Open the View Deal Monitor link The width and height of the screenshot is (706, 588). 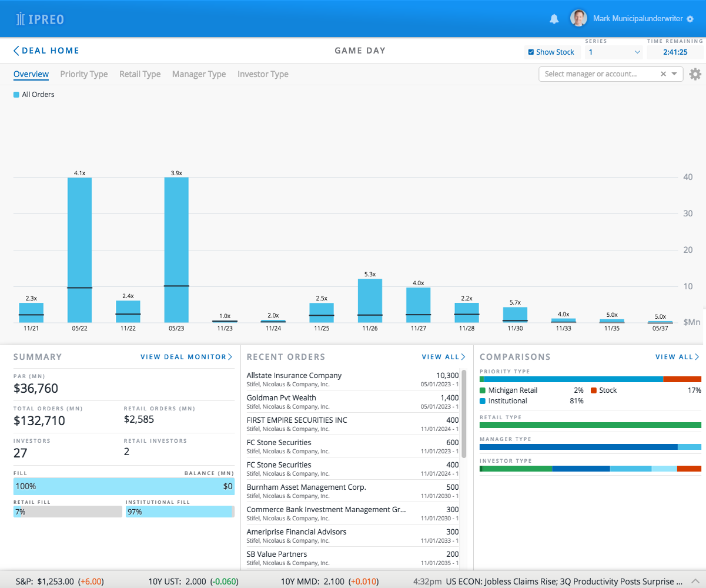pos(186,357)
